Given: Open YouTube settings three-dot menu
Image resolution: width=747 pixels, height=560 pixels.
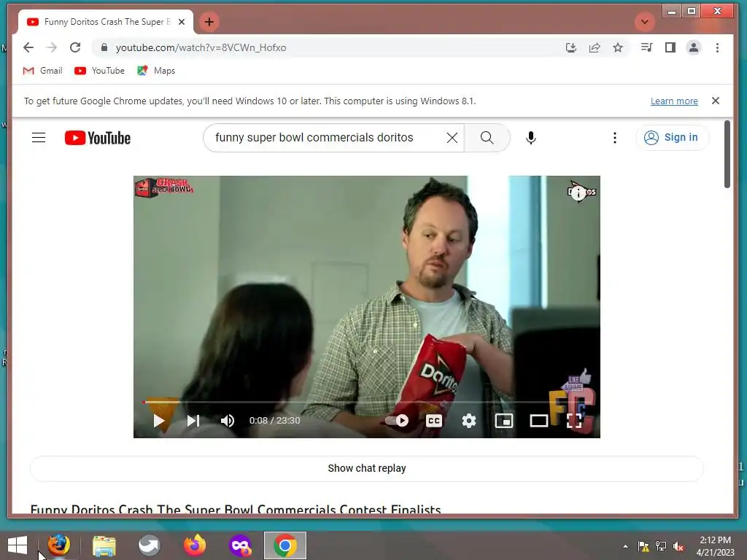Looking at the screenshot, I should [x=614, y=138].
